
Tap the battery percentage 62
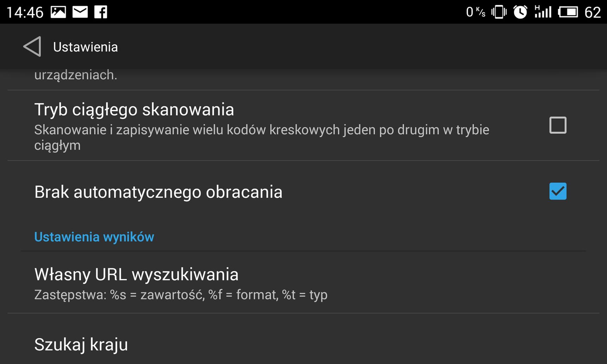pyautogui.click(x=593, y=12)
